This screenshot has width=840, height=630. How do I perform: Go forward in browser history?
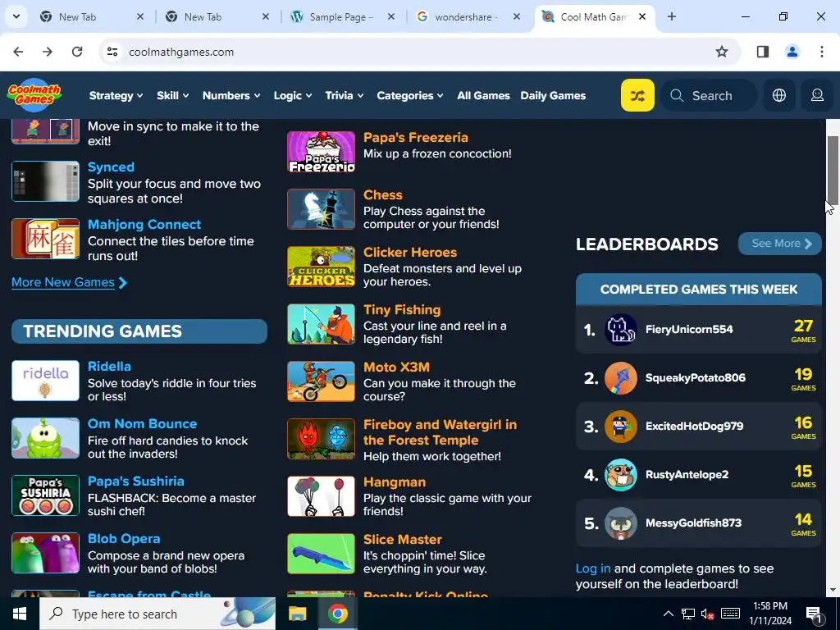48,52
